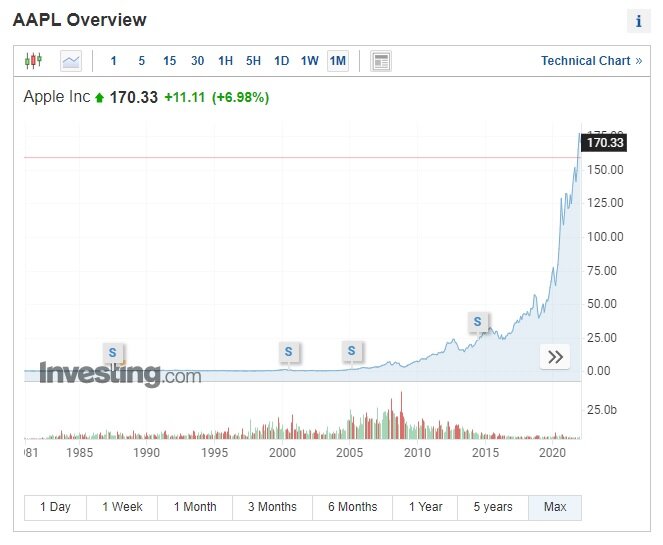Select 15 minute interval
The height and width of the screenshot is (545, 663).
(170, 61)
